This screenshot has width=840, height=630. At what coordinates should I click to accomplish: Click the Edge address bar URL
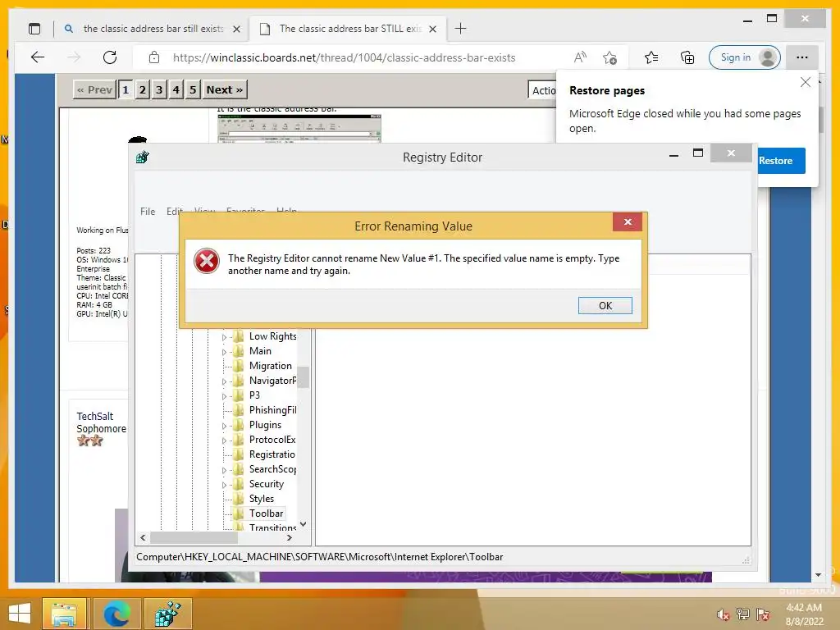click(344, 58)
